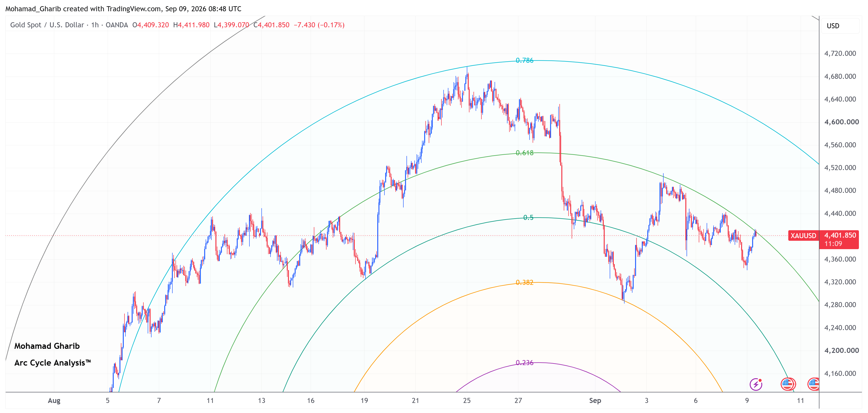
Task: Click the Sep label on the time axis
Action: pyautogui.click(x=595, y=401)
